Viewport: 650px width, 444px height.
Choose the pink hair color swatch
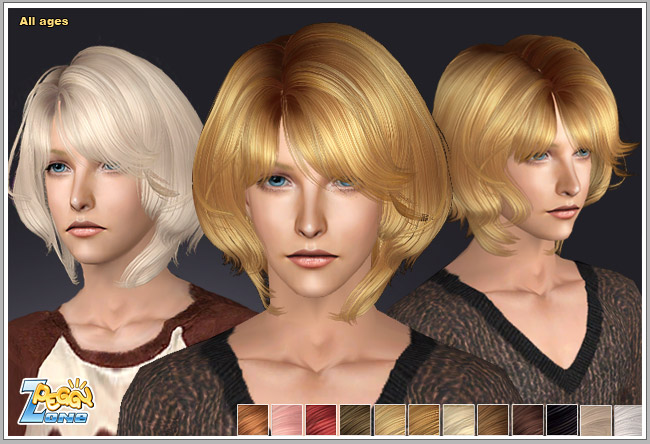[x=287, y=420]
